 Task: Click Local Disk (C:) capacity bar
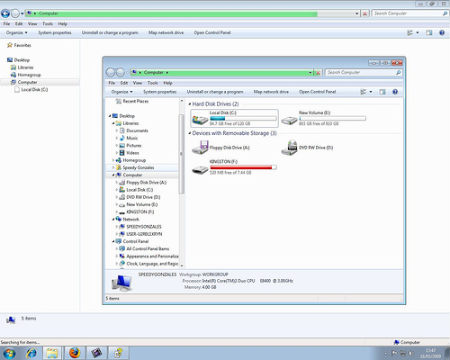243,118
